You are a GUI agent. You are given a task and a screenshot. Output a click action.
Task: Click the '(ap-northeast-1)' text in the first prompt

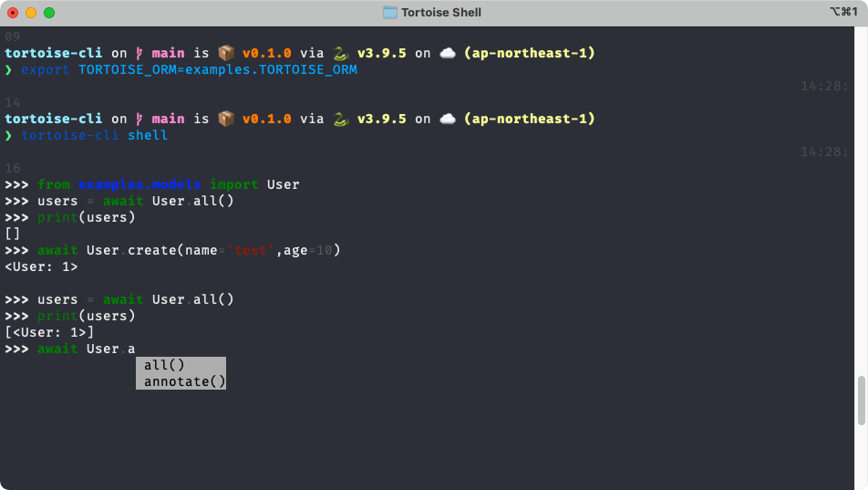point(530,53)
